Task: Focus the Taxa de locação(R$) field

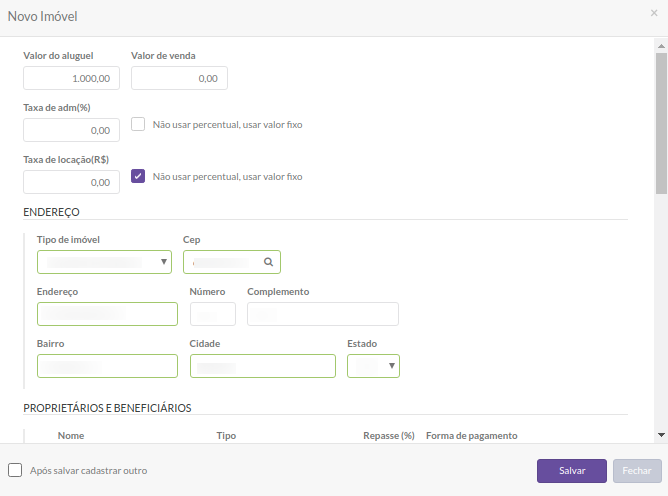Action: [x=72, y=182]
